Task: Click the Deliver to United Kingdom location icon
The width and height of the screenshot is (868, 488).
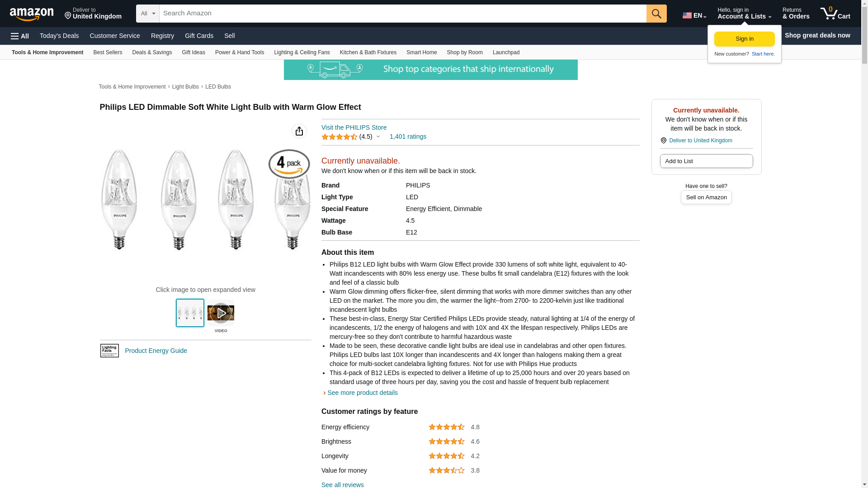Action: pos(664,141)
